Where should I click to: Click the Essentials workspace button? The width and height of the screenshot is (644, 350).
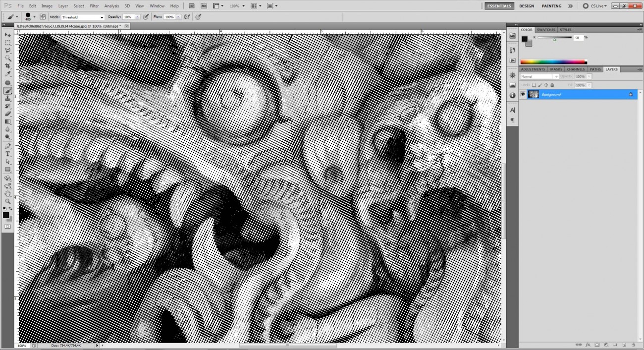(x=499, y=6)
